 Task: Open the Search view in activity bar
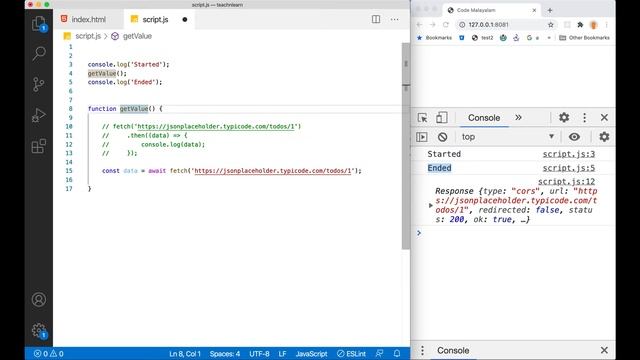click(x=39, y=53)
